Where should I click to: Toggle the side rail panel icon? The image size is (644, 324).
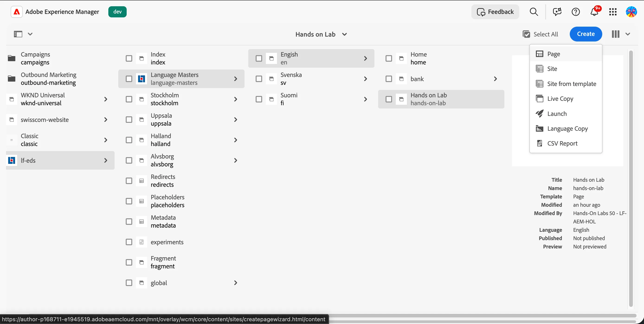18,34
